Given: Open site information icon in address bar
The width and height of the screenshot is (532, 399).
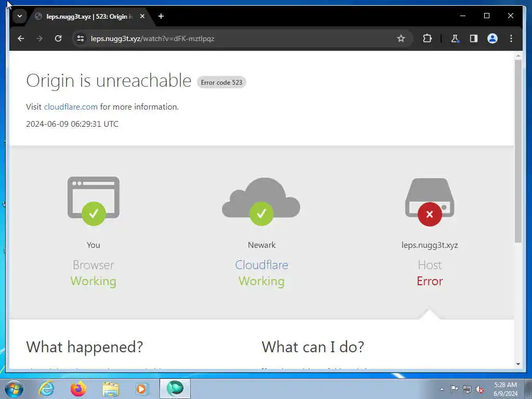Looking at the screenshot, I should tap(81, 38).
